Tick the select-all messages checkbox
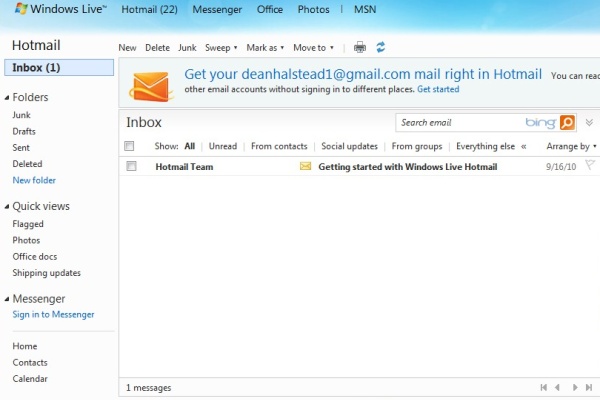Image resolution: width=600 pixels, height=400 pixels. tap(129, 146)
